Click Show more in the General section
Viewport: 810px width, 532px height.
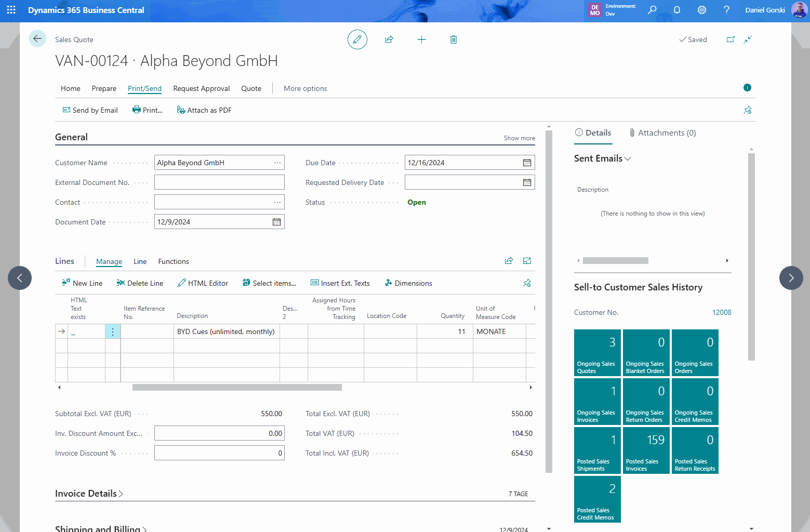(519, 138)
